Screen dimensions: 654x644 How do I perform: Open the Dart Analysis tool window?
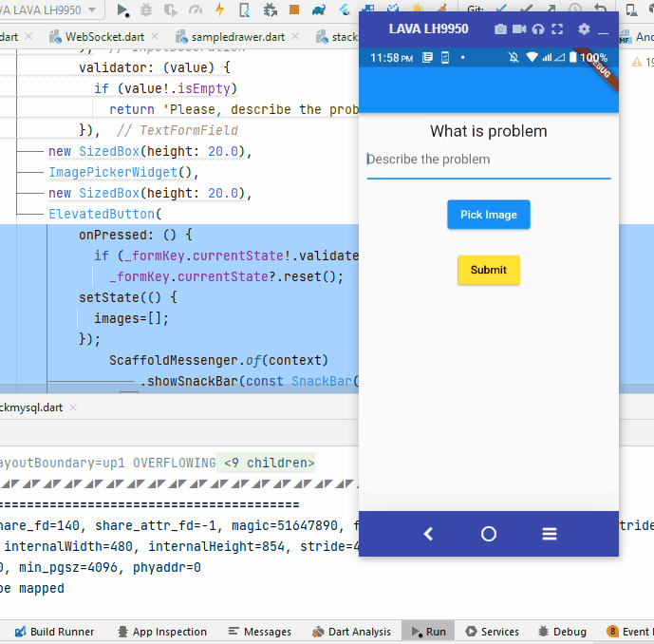[x=351, y=632]
